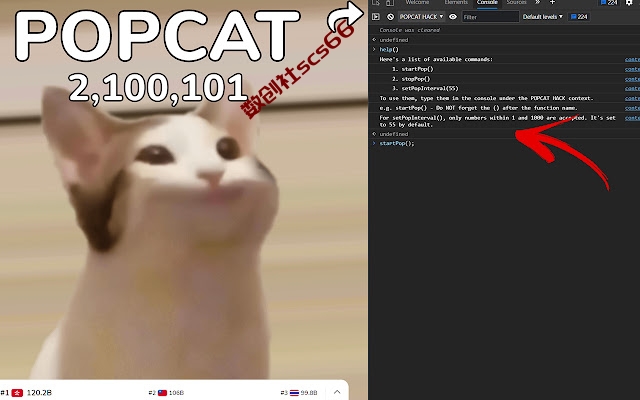The width and height of the screenshot is (640, 400).
Task: Clear the console with the ban icon
Action: click(391, 17)
